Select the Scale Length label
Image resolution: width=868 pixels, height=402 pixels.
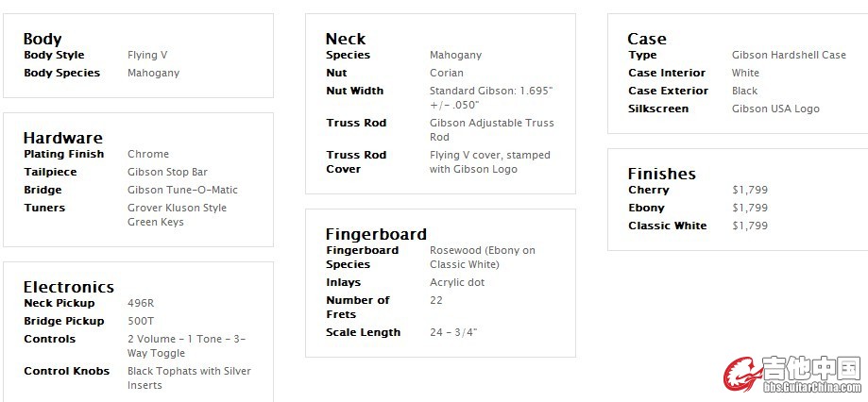(363, 332)
